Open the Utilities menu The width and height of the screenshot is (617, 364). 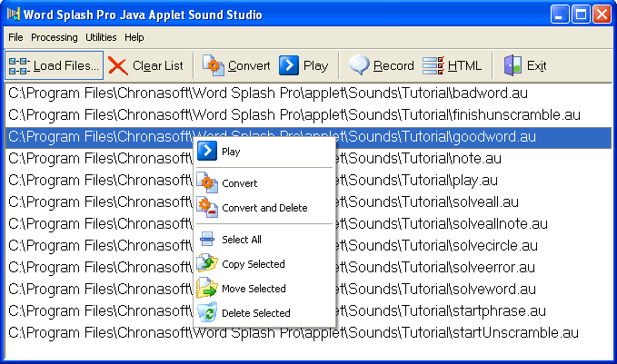tap(102, 37)
